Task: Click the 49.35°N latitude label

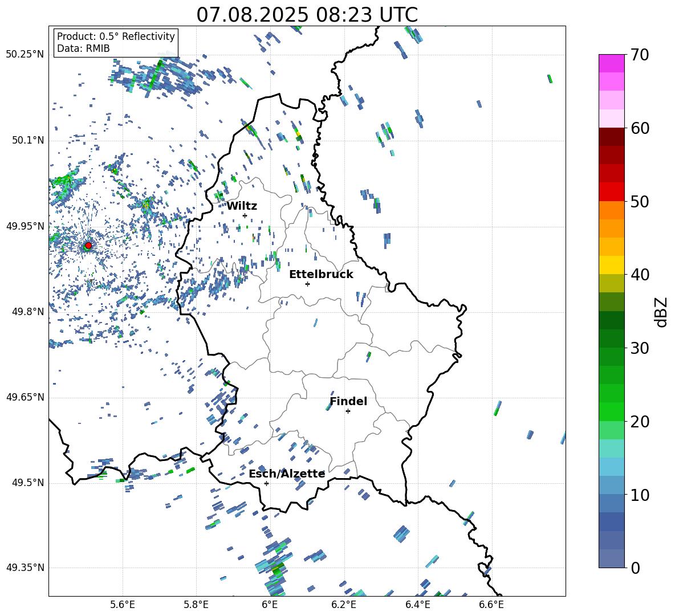Action: 25,568
